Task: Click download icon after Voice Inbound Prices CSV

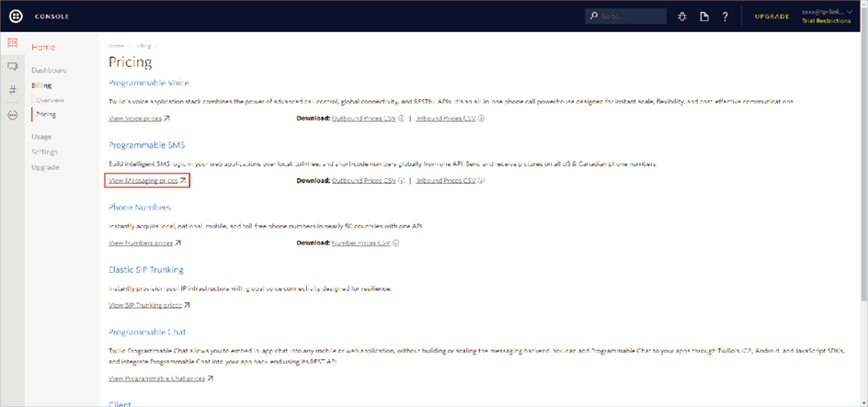Action: pyautogui.click(x=481, y=119)
